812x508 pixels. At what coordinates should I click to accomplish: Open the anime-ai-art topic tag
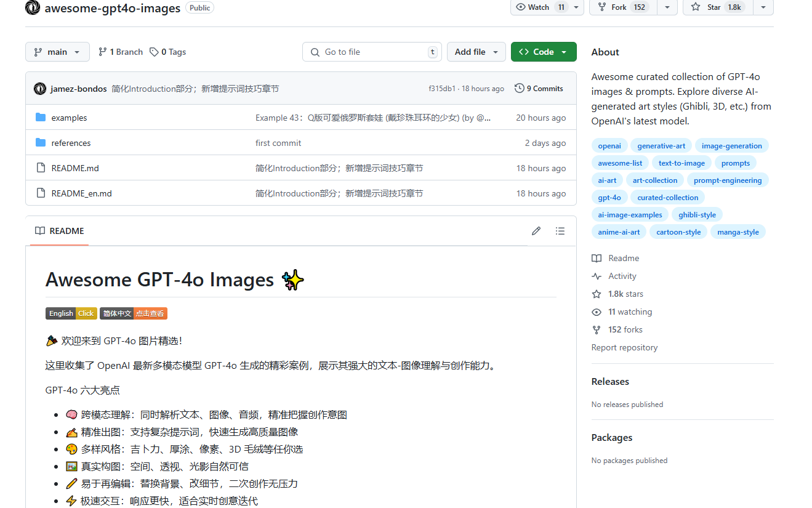(619, 232)
